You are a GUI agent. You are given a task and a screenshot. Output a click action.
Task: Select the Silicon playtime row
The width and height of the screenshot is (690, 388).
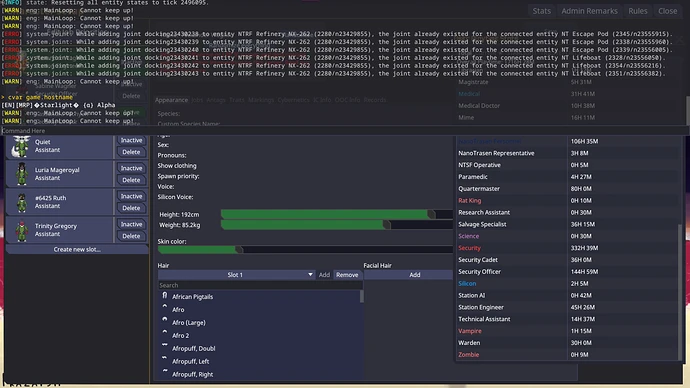[568, 284]
